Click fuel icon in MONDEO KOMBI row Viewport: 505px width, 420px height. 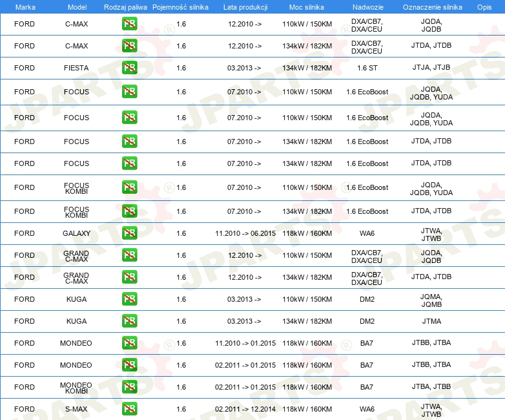tap(129, 386)
